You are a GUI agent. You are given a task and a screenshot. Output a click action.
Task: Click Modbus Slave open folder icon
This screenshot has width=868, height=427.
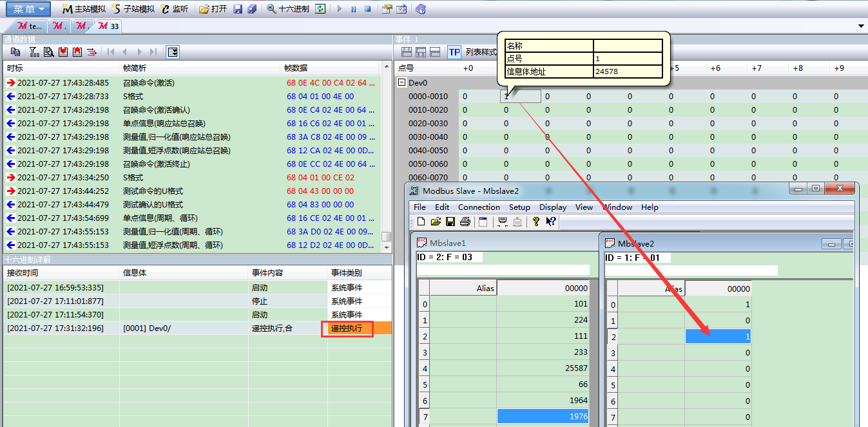pos(436,222)
